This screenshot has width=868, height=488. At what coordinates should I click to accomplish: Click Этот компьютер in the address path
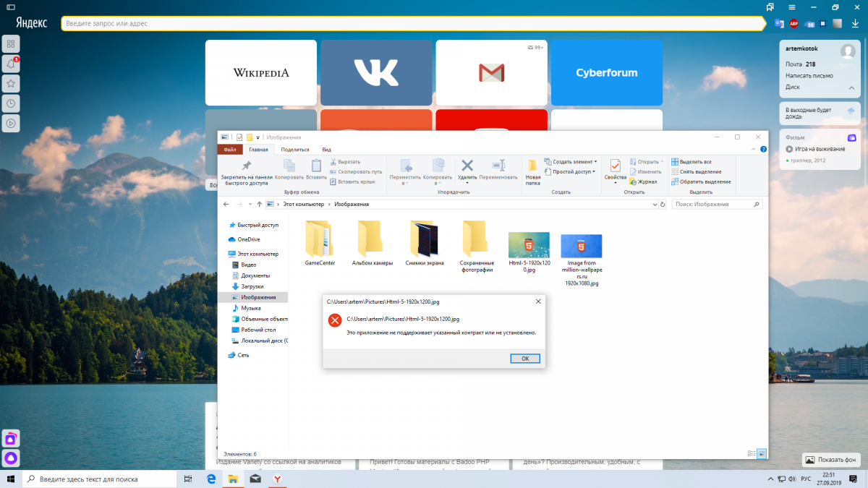coord(304,205)
